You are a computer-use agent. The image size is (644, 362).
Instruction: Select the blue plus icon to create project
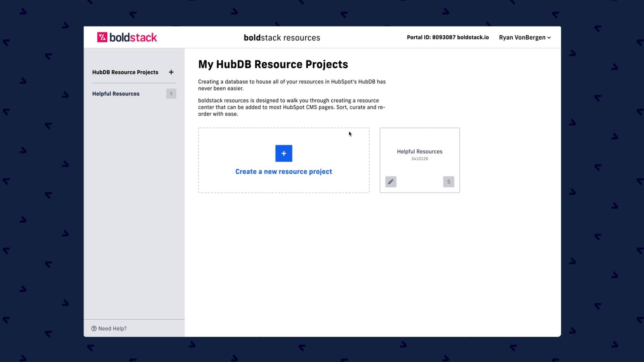click(x=283, y=153)
